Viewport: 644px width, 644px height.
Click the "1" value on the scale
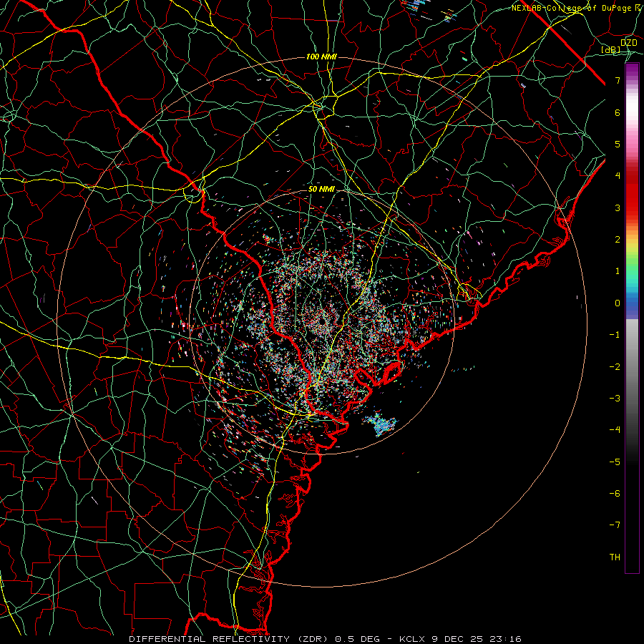[x=618, y=271]
